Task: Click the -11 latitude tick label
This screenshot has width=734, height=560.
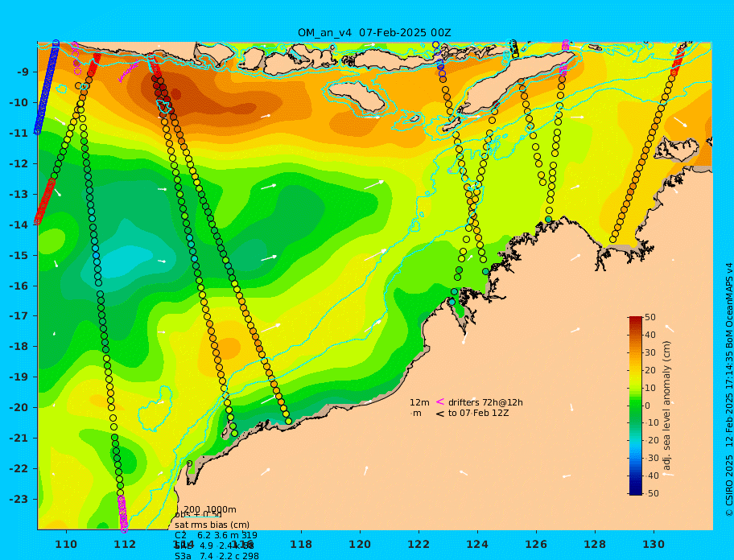Action: [19, 133]
